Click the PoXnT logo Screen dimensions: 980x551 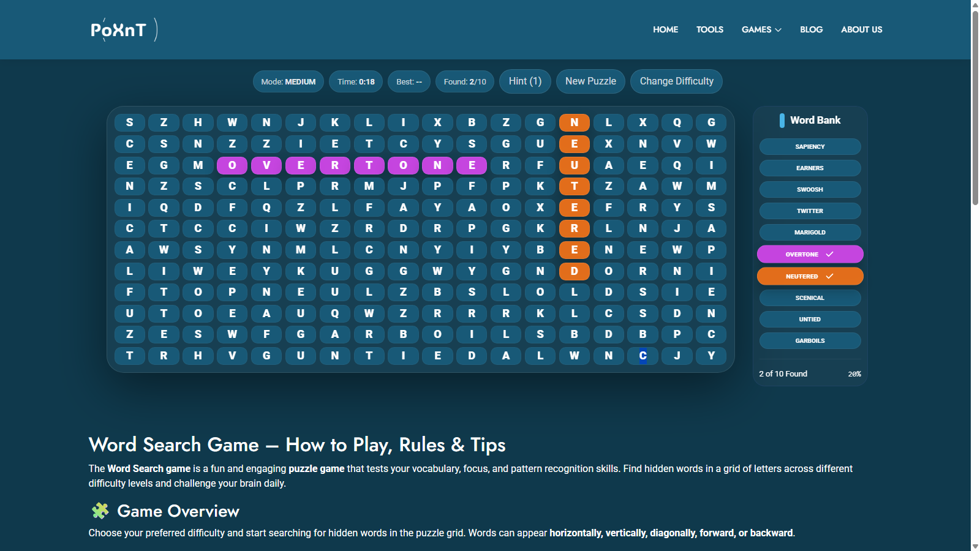click(124, 29)
